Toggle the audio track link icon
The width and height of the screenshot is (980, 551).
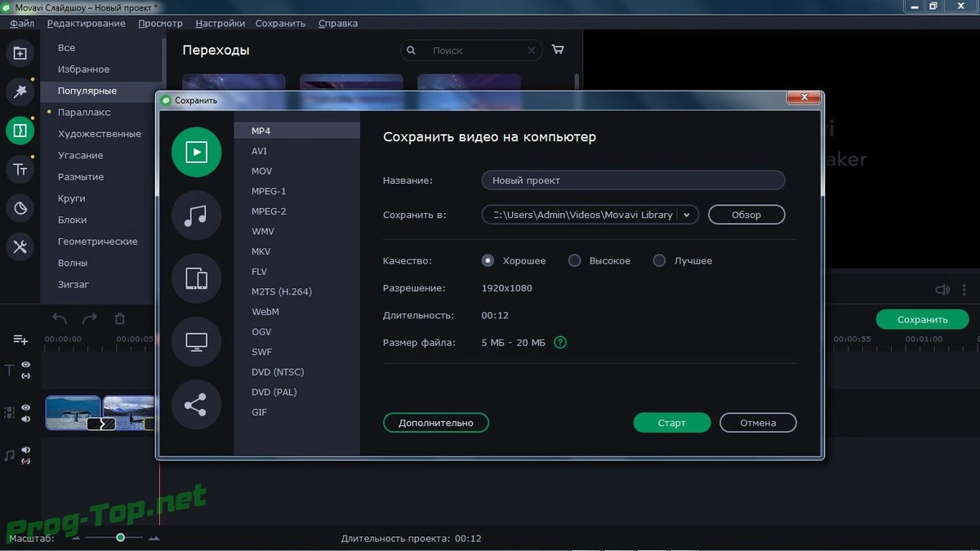click(26, 461)
